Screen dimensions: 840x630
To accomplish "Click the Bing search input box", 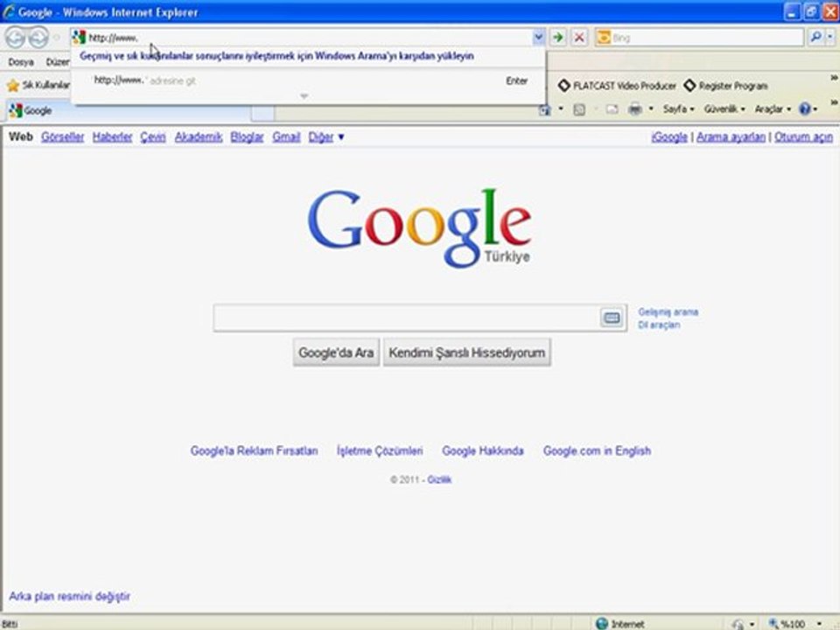I will [707, 38].
